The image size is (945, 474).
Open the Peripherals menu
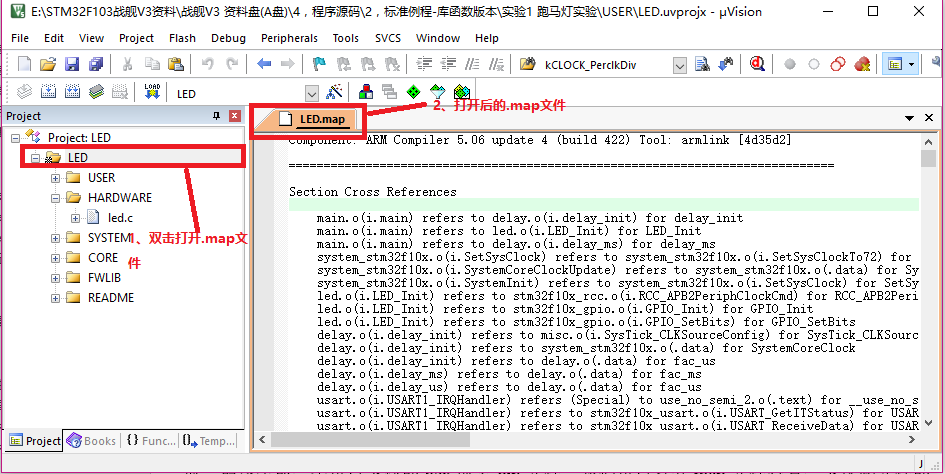point(289,38)
